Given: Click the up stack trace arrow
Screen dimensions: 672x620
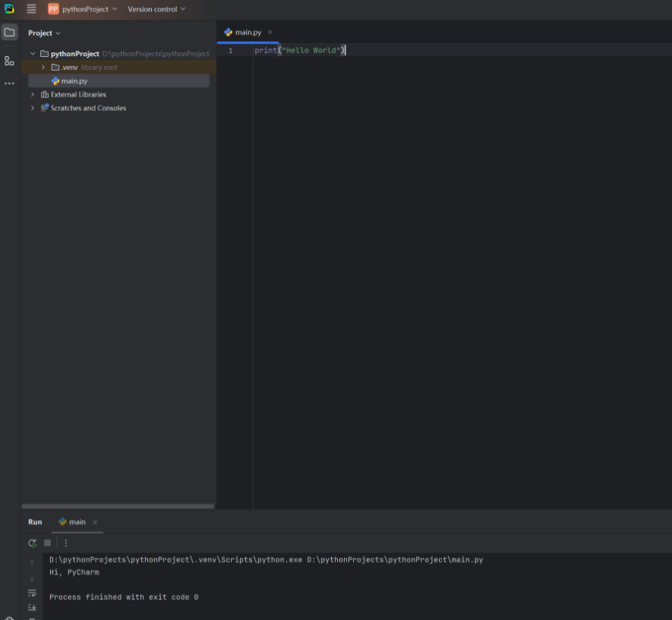Looking at the screenshot, I should pos(32,563).
